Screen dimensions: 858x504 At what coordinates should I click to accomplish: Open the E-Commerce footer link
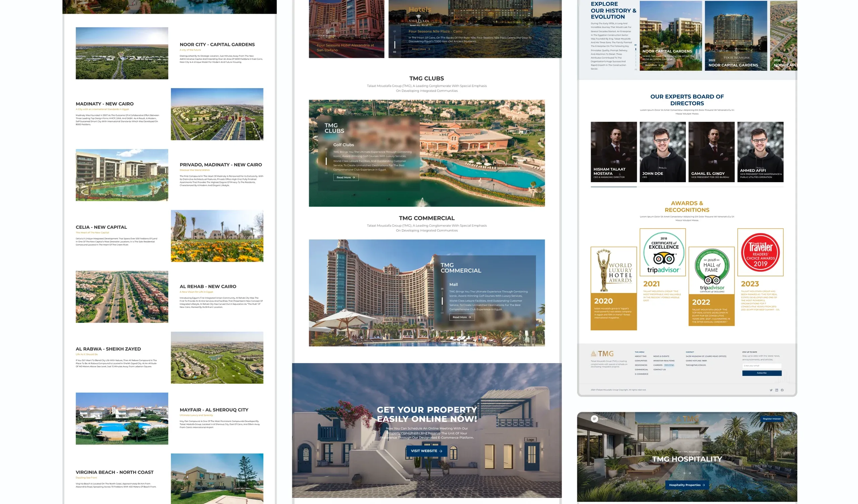pyautogui.click(x=641, y=374)
